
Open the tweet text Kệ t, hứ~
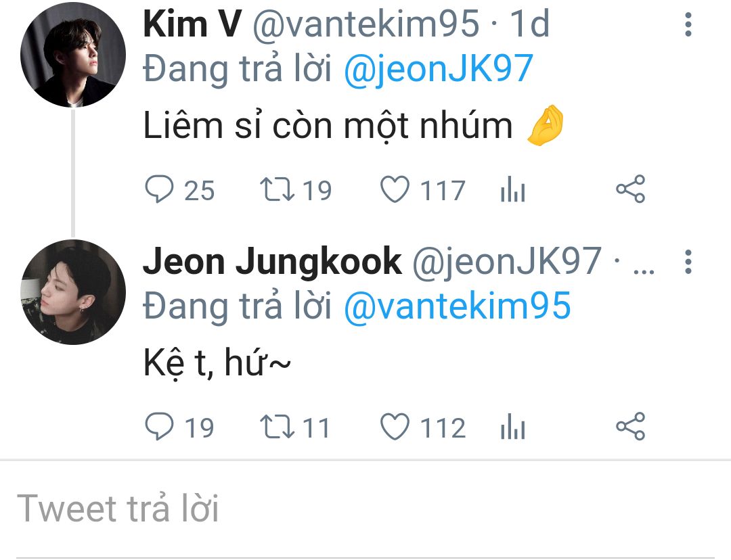(217, 363)
